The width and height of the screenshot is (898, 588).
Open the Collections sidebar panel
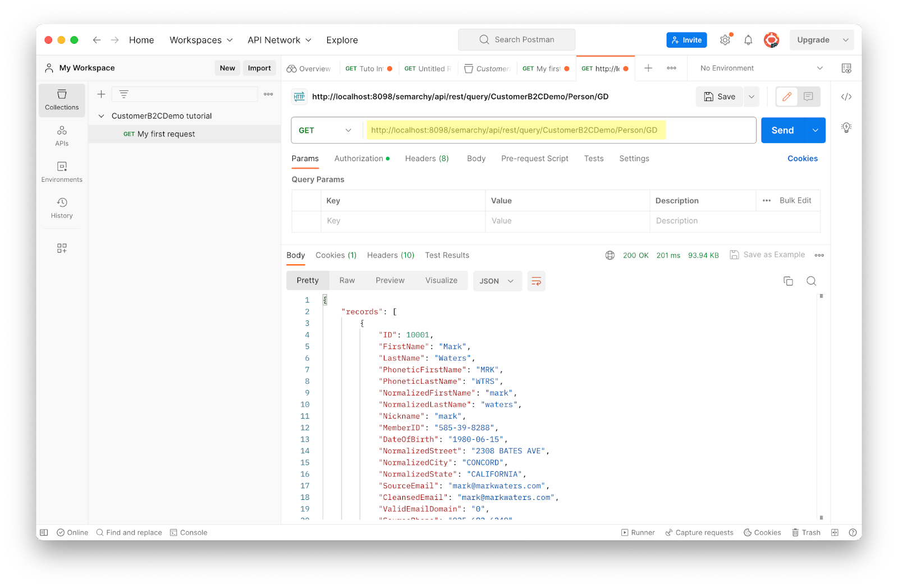[62, 100]
